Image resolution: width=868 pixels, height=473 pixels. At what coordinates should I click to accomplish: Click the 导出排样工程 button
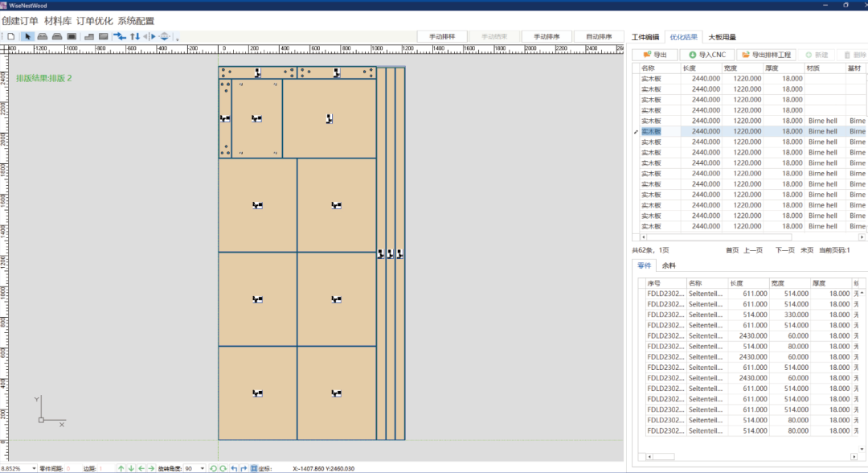[768, 55]
